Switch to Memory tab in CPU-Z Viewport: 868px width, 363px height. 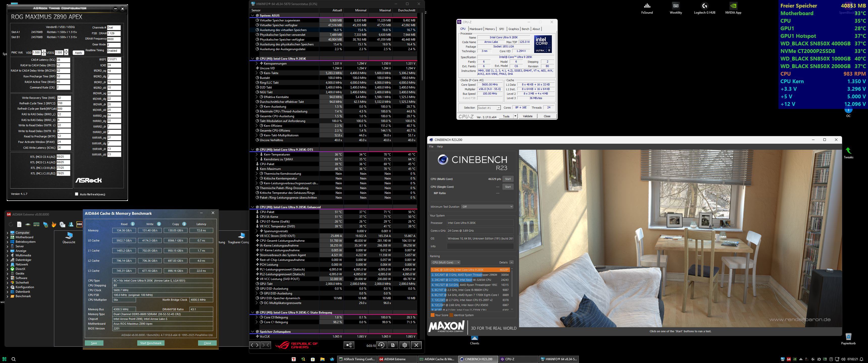point(490,29)
